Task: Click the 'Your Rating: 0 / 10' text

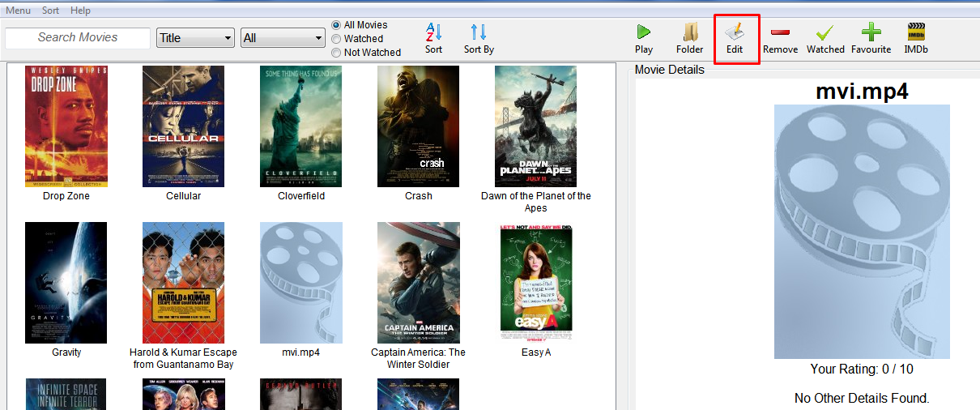Action: (862, 369)
